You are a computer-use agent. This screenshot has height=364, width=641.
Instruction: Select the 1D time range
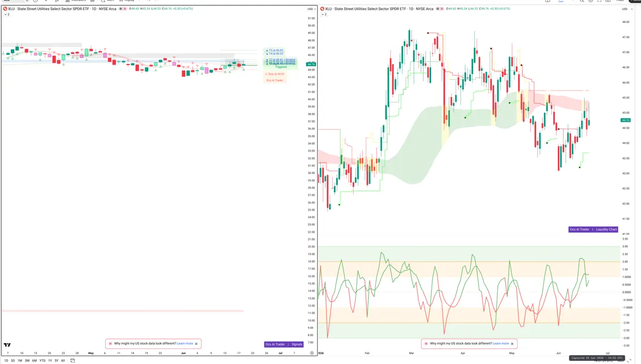pyautogui.click(x=6, y=361)
